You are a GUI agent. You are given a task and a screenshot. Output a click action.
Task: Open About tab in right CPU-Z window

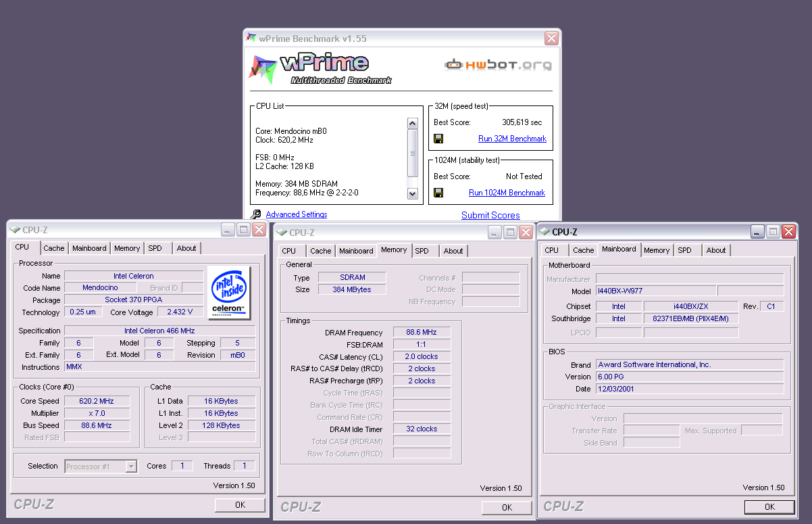(716, 250)
